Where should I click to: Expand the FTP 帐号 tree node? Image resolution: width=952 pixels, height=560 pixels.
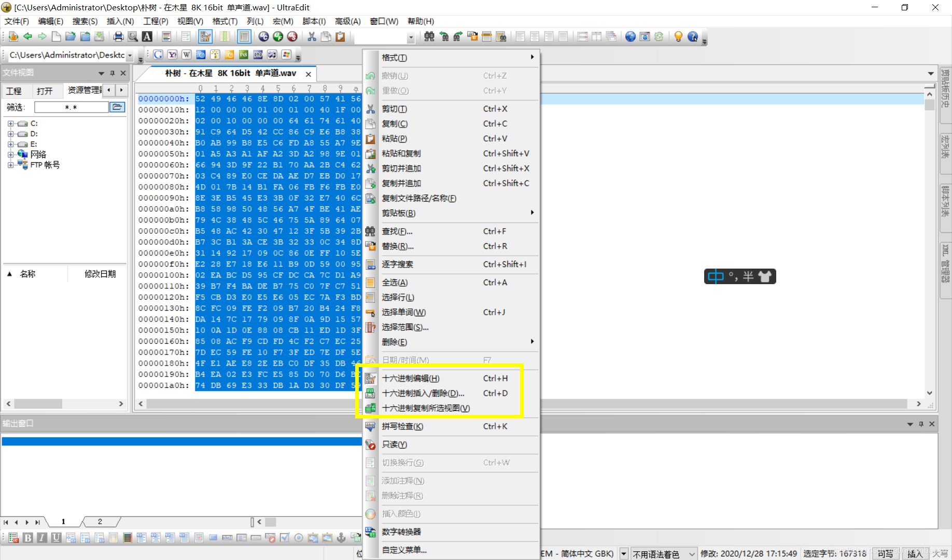click(x=10, y=165)
